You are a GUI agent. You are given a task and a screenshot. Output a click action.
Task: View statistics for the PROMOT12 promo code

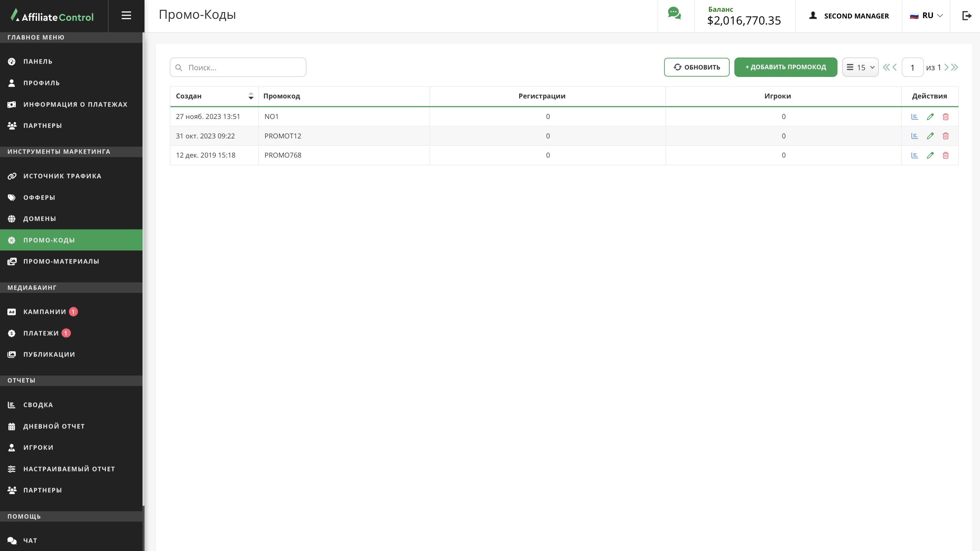pos(914,136)
